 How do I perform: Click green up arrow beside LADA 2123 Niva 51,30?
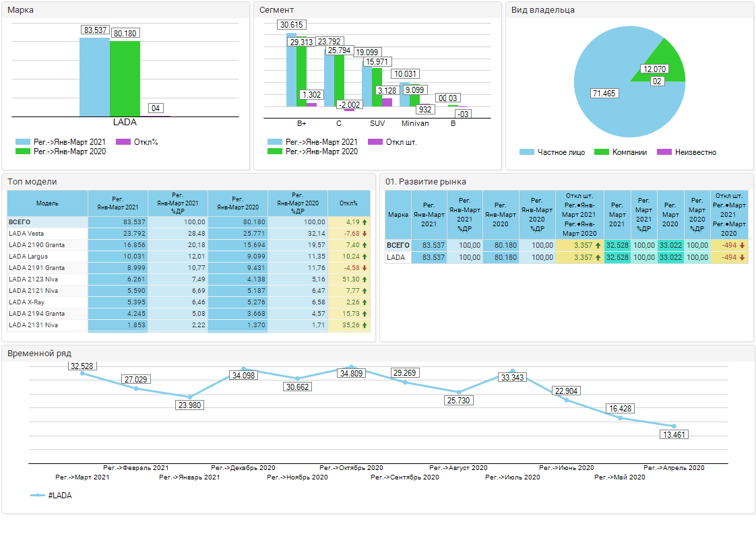point(365,279)
